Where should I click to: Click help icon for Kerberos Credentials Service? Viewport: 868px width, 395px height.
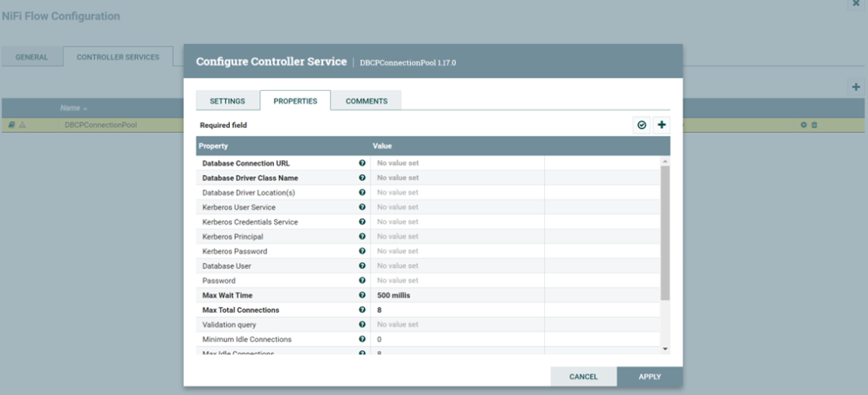tap(362, 221)
